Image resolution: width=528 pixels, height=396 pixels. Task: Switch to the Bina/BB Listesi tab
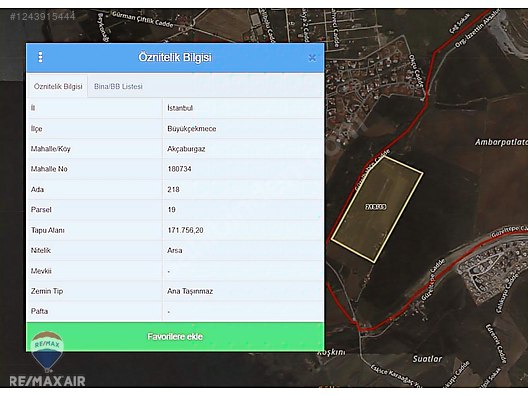tap(118, 86)
